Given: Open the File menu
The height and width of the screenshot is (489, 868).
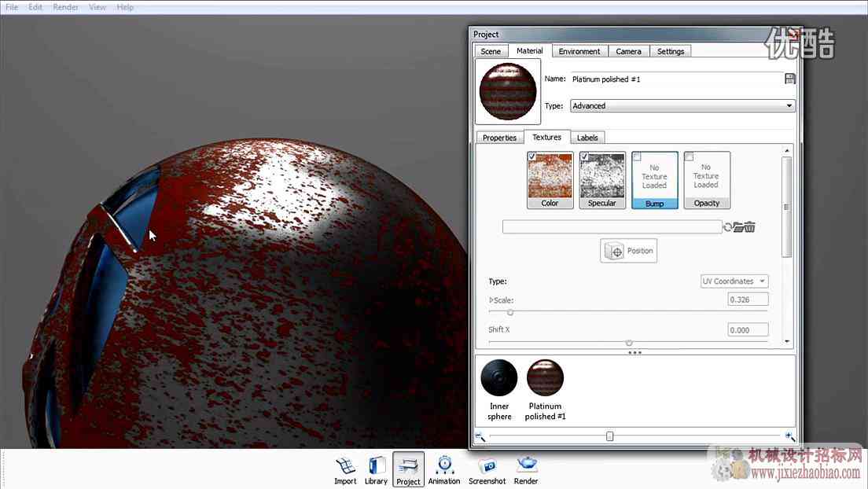Looking at the screenshot, I should pos(12,7).
